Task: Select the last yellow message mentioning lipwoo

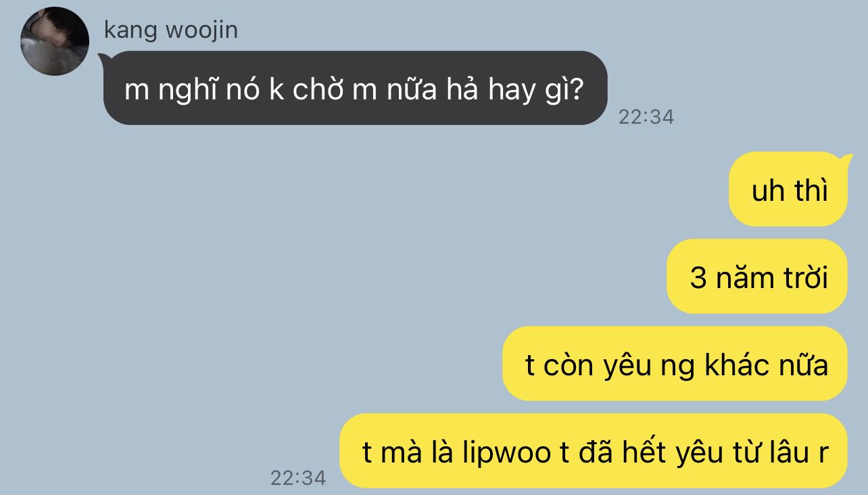Action: [594, 451]
